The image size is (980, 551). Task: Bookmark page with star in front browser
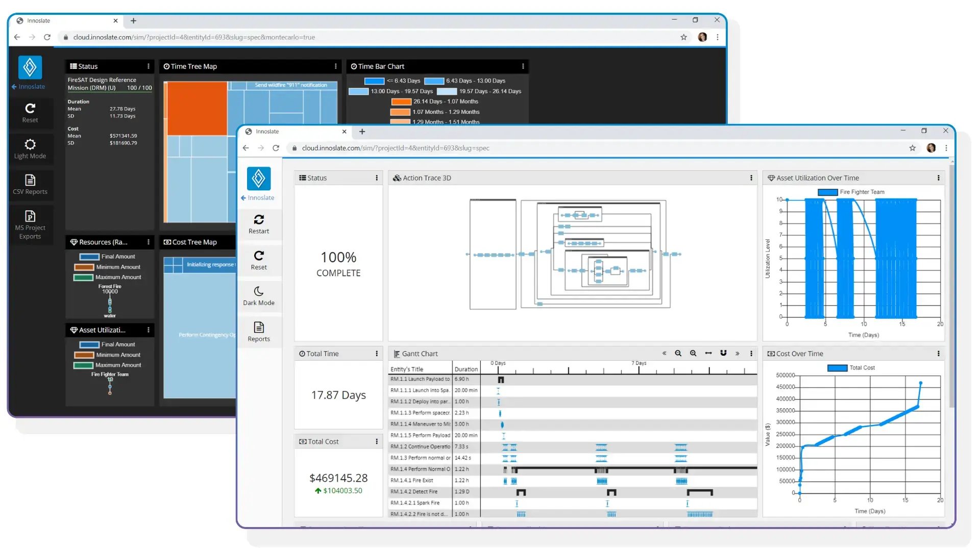coord(912,148)
